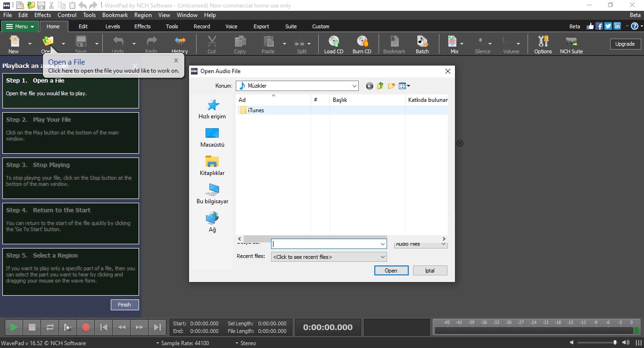The image size is (644, 348).
Task: Adjust the master volume slider
Action: [x=598, y=343]
